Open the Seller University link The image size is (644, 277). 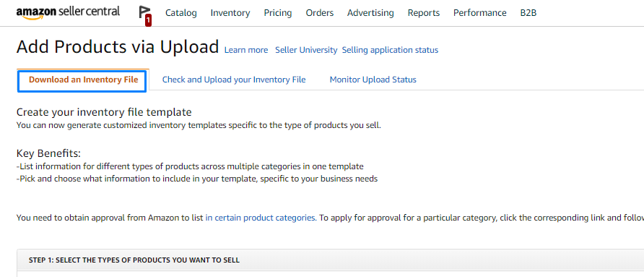point(306,50)
